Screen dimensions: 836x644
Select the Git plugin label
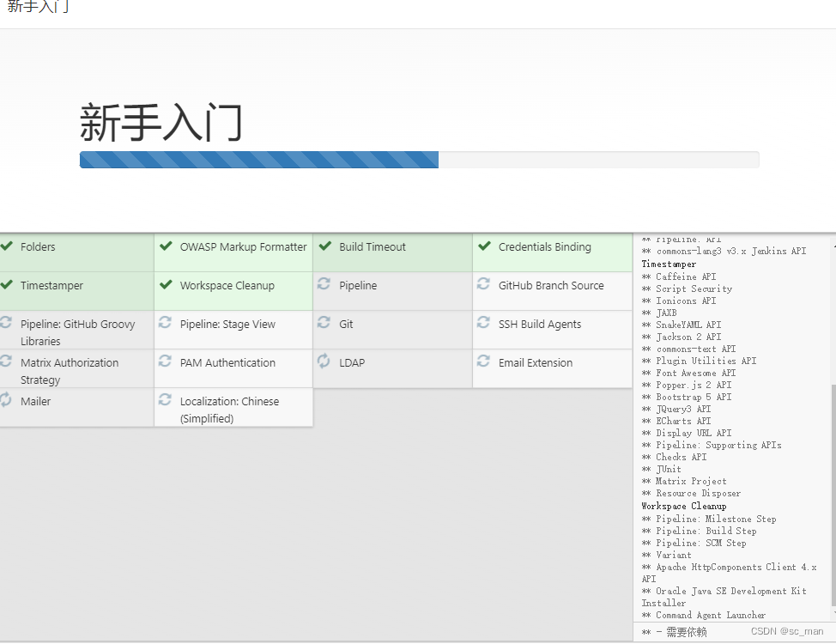pos(346,324)
